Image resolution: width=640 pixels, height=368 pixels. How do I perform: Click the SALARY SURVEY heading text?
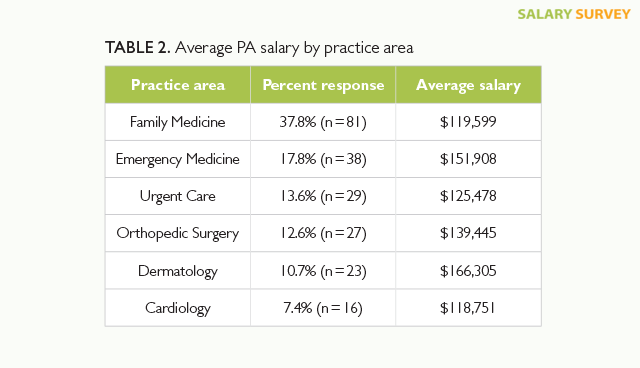click(x=574, y=14)
